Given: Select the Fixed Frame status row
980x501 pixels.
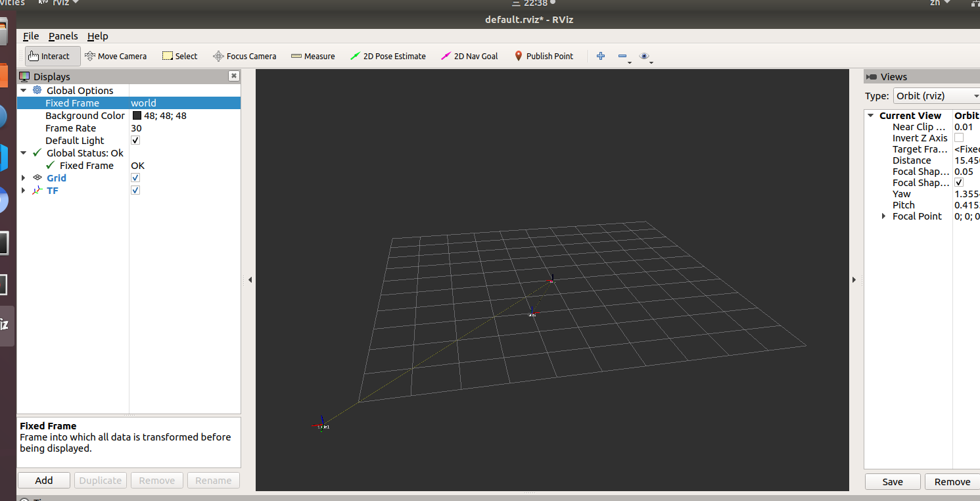Looking at the screenshot, I should click(x=129, y=166).
